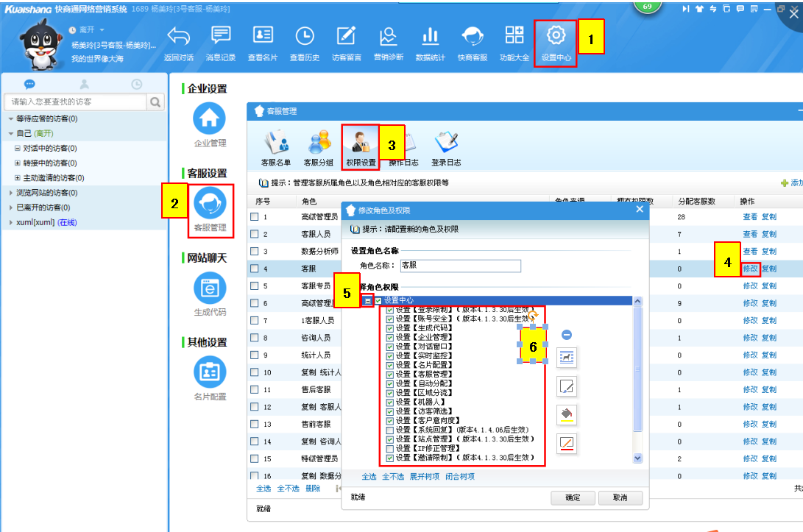Open 数据统计 bar chart icon

[430, 36]
